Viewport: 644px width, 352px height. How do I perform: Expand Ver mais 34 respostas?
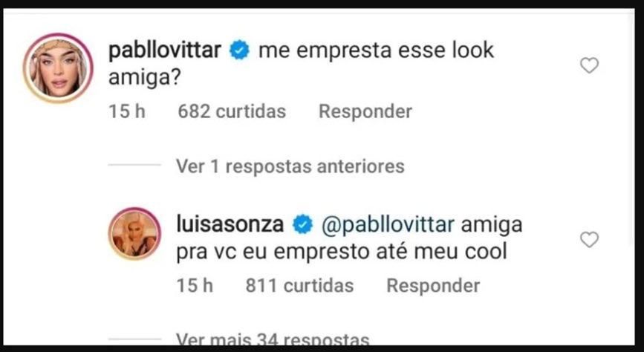coord(273,339)
